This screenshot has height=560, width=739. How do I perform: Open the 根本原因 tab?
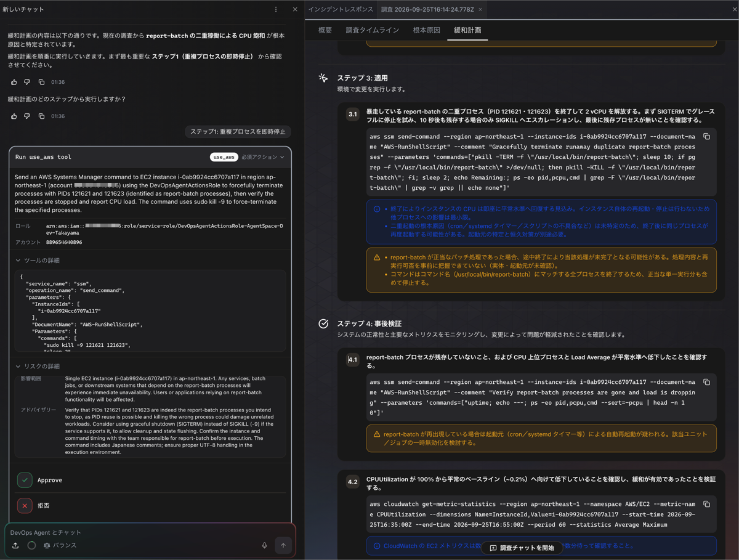(426, 30)
